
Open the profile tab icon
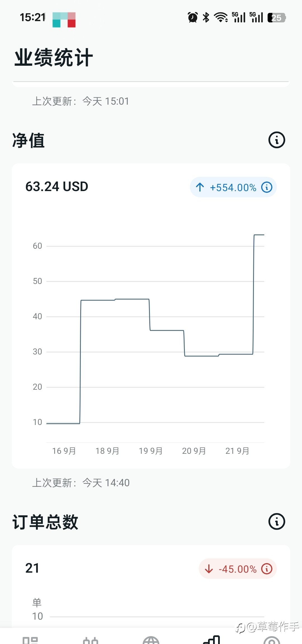tap(272, 640)
